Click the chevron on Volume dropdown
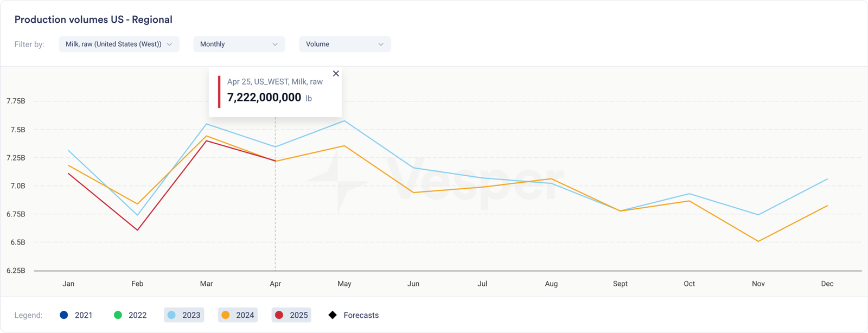This screenshot has width=868, height=333. [381, 44]
